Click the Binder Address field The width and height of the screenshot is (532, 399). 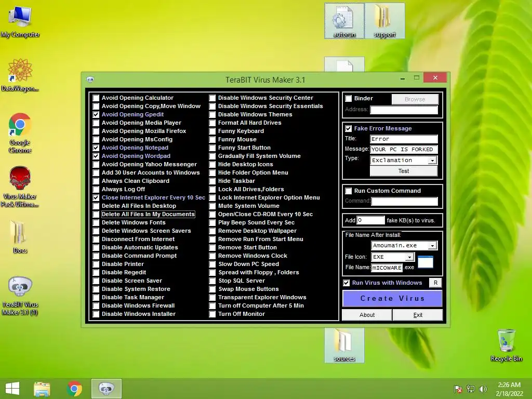(x=404, y=110)
